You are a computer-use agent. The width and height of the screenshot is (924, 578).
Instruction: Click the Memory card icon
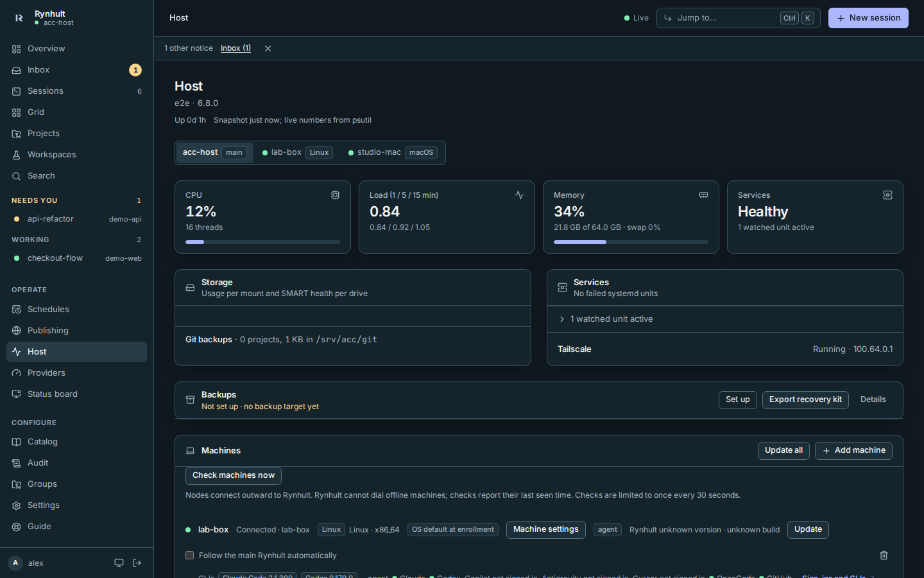tap(703, 195)
